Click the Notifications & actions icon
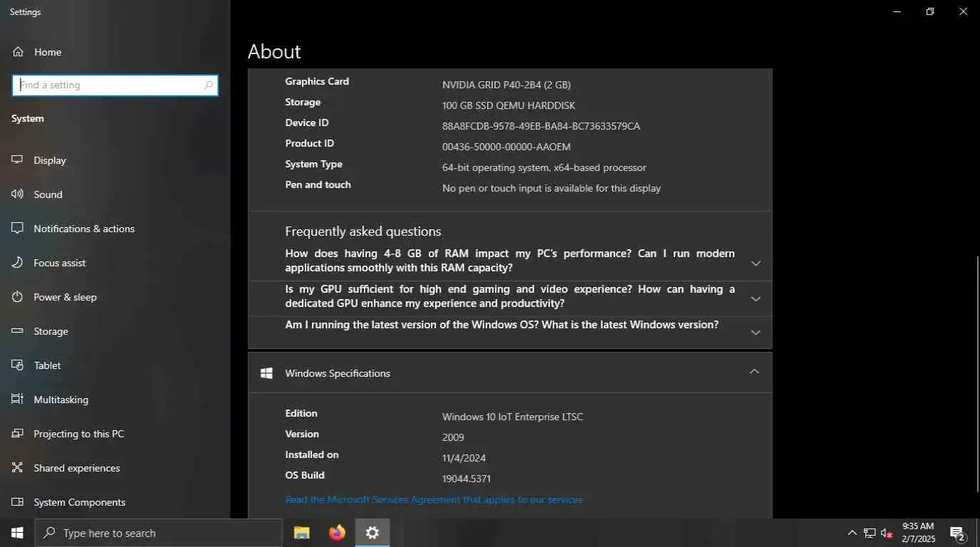The image size is (980, 547). coord(18,229)
